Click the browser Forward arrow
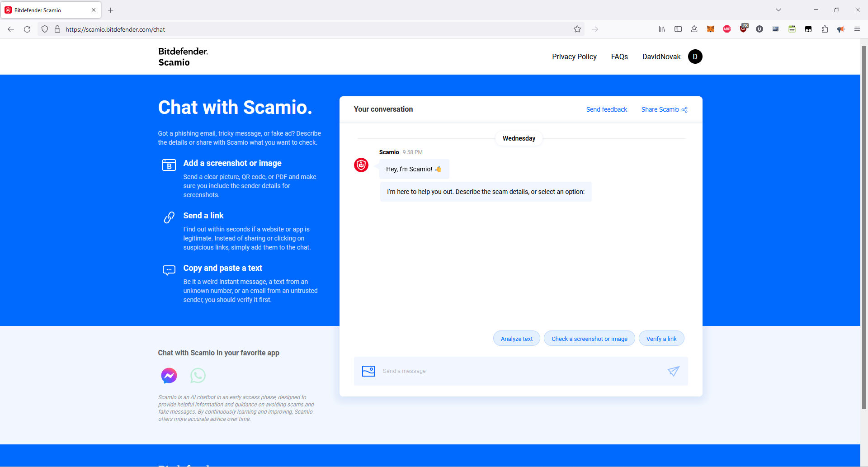The width and height of the screenshot is (868, 467). [x=595, y=29]
